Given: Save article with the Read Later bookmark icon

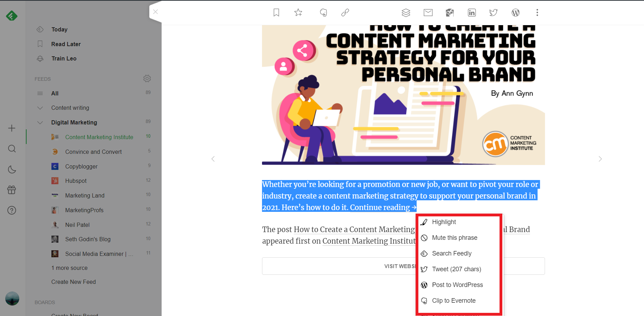Looking at the screenshot, I should click(276, 13).
